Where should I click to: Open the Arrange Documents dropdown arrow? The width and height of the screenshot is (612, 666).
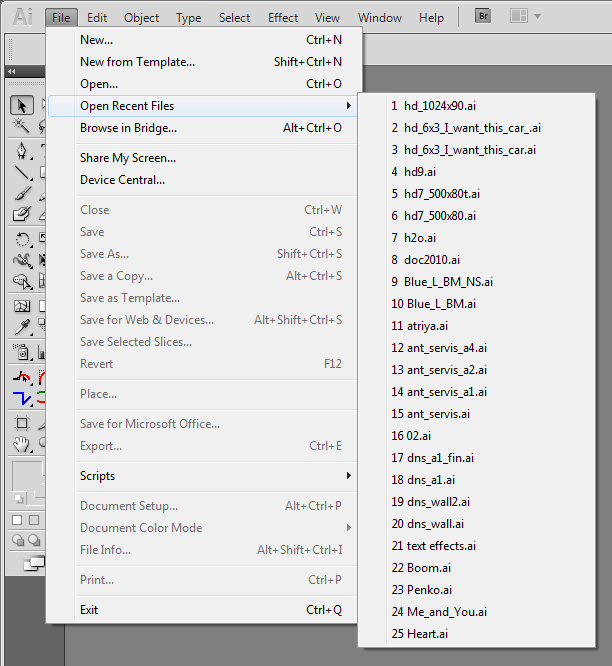(x=537, y=17)
